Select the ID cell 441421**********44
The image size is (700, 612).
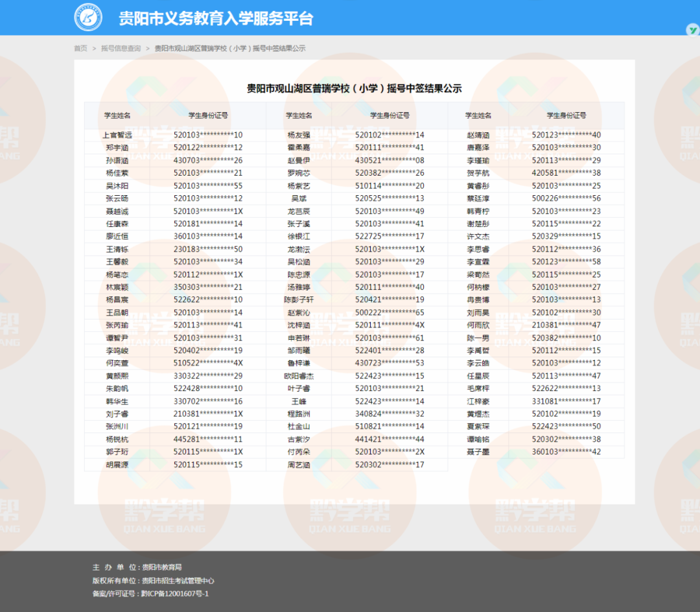point(390,440)
